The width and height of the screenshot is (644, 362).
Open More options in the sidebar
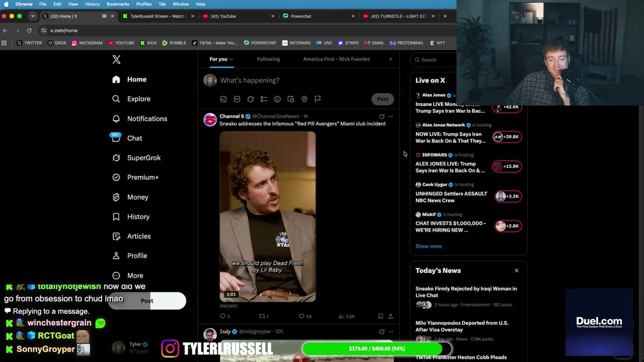pos(128,276)
